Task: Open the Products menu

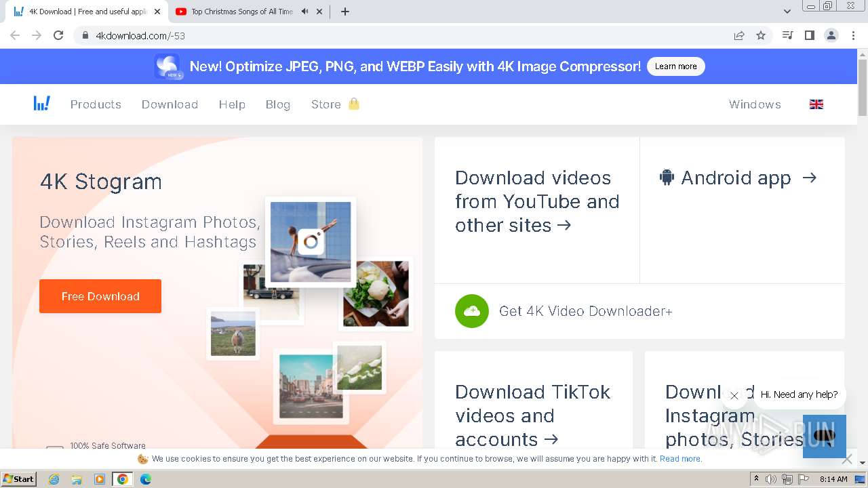Action: [96, 104]
